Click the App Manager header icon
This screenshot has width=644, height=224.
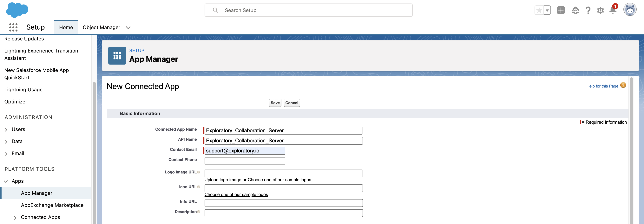tap(117, 56)
